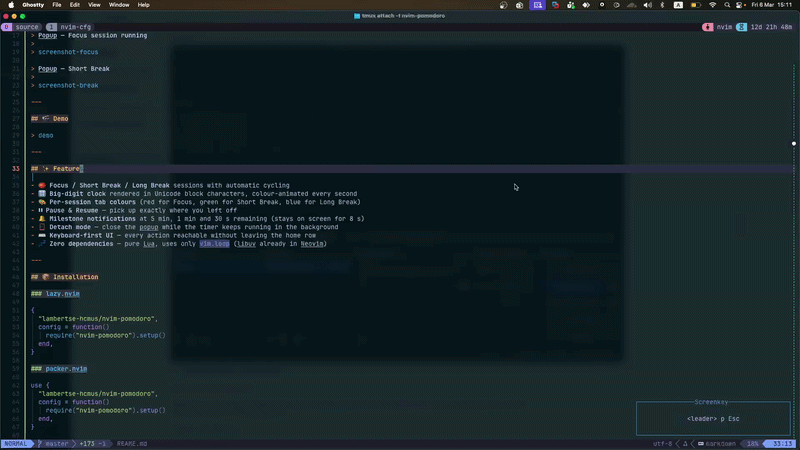Click the 'screenshot-break' image link
This screenshot has height=450, width=800.
point(68,86)
